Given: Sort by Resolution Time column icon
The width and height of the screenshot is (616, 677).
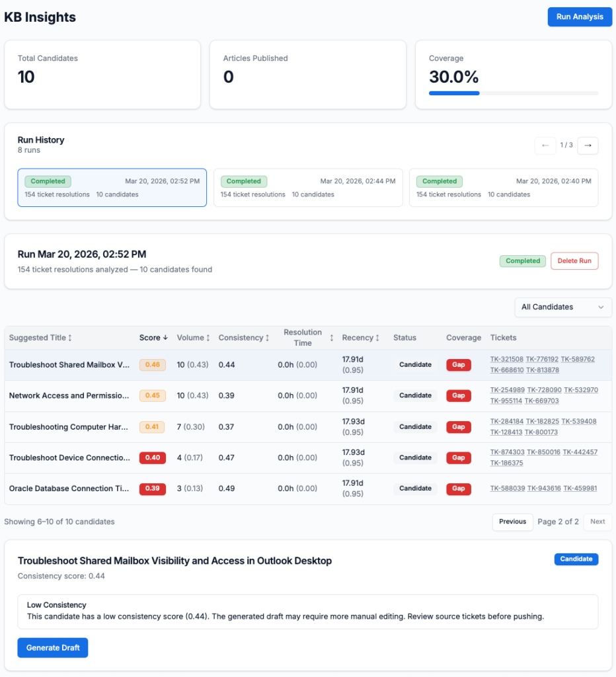Looking at the screenshot, I should [x=331, y=338].
